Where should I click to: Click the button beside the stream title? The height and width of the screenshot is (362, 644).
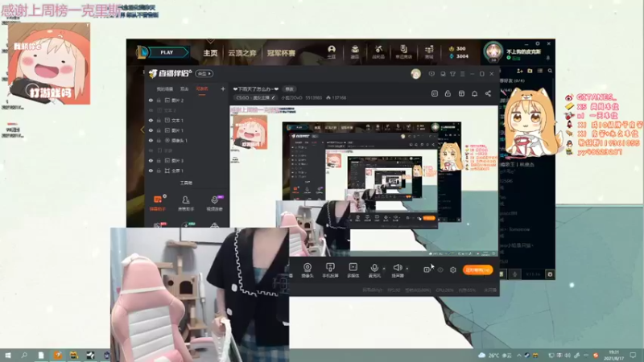point(290,89)
